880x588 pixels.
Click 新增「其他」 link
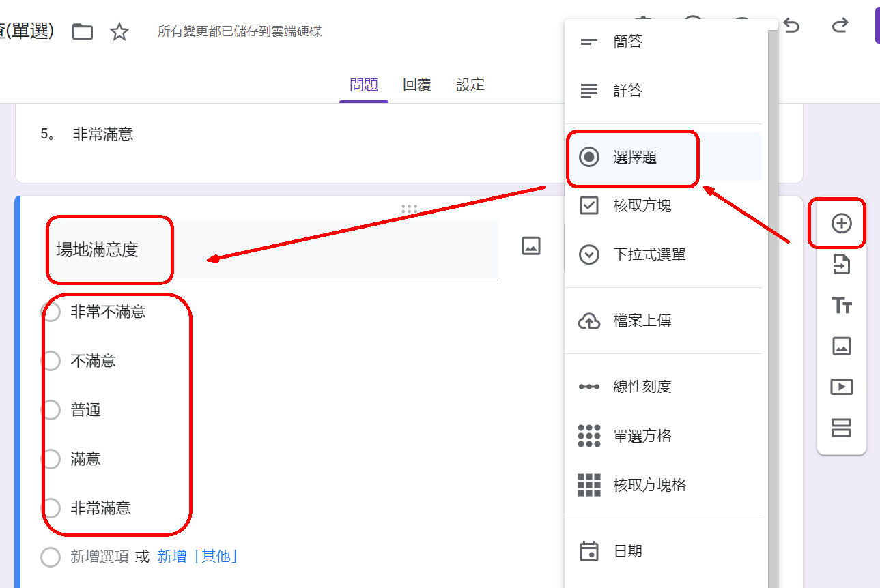coord(198,557)
